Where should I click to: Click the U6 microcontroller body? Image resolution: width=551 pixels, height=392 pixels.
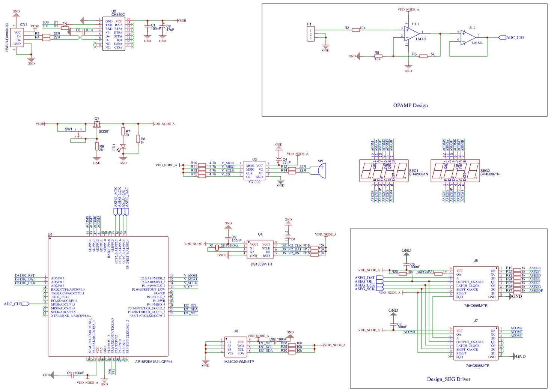point(108,296)
